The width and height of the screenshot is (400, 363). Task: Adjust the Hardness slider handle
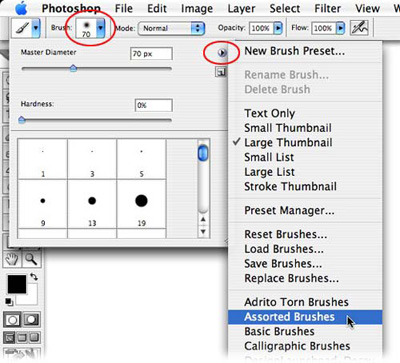point(22,120)
